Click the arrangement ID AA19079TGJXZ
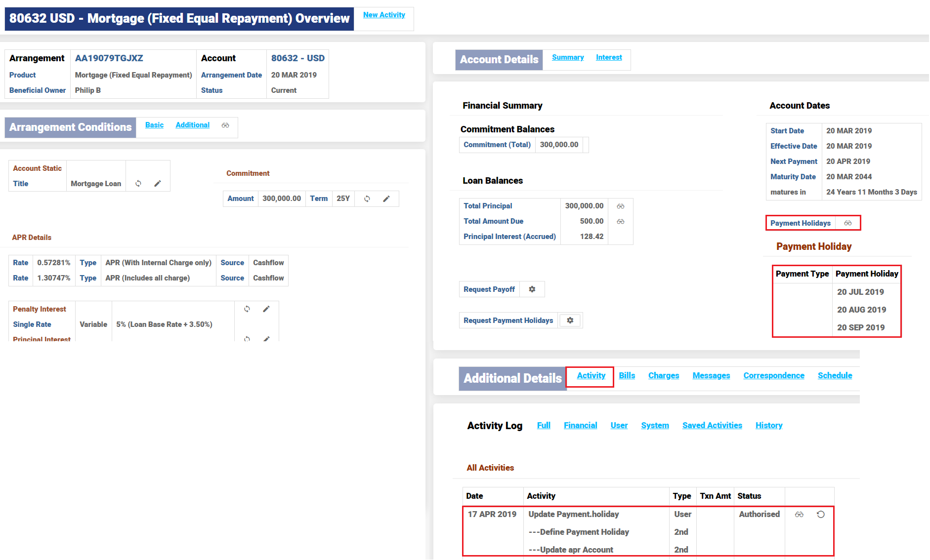The width and height of the screenshot is (930, 560). [109, 58]
